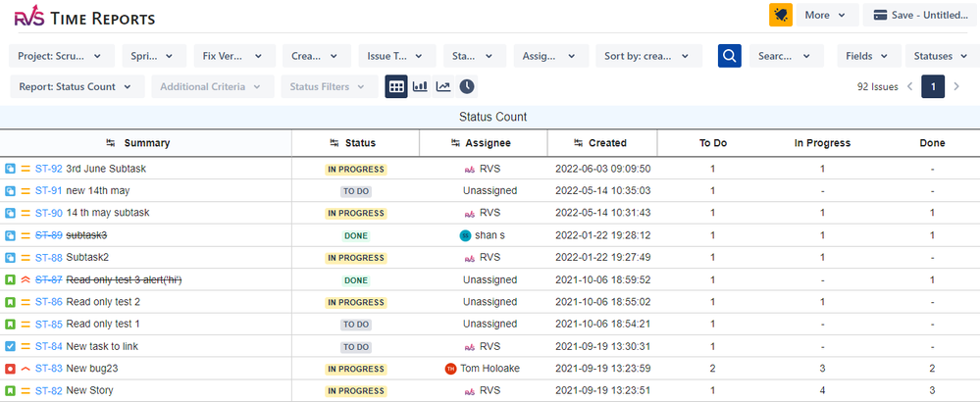Switch to the grid table view icon
Viewport: 980px width, 402px height.
(x=396, y=86)
